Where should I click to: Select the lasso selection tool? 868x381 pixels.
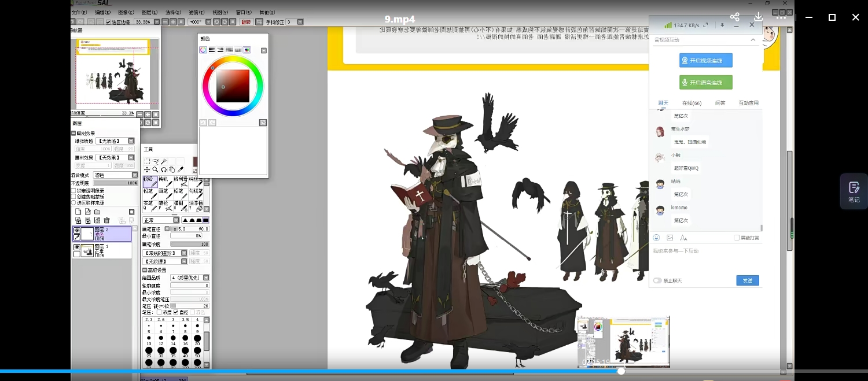click(x=156, y=161)
